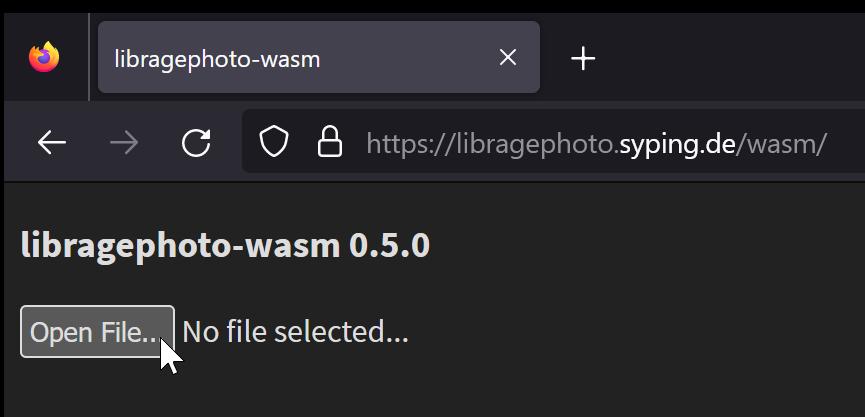This screenshot has height=417, width=865.
Task: Click the blank page area below the file picker
Action: tap(430, 390)
